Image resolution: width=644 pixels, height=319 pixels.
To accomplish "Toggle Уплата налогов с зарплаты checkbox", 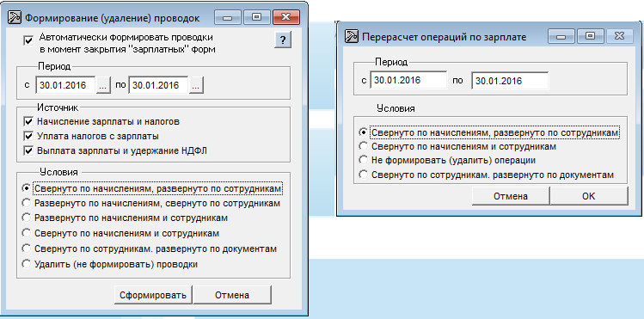I will (x=28, y=136).
